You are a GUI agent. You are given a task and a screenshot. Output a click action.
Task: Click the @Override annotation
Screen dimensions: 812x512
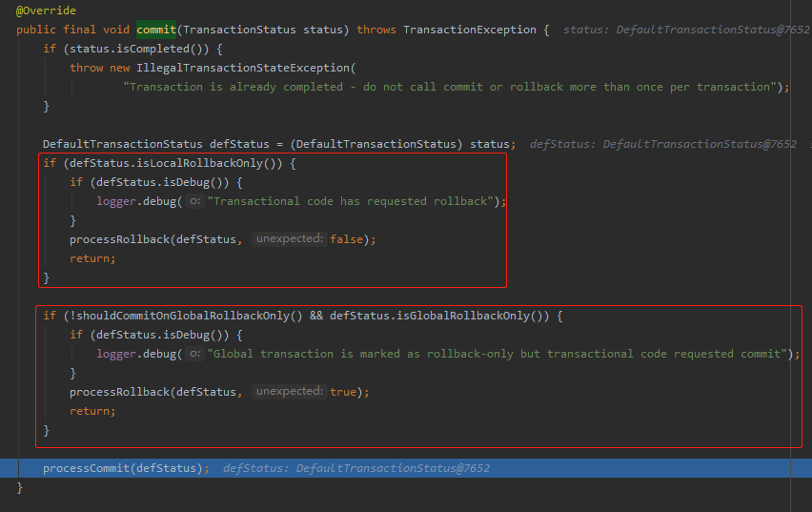point(46,10)
